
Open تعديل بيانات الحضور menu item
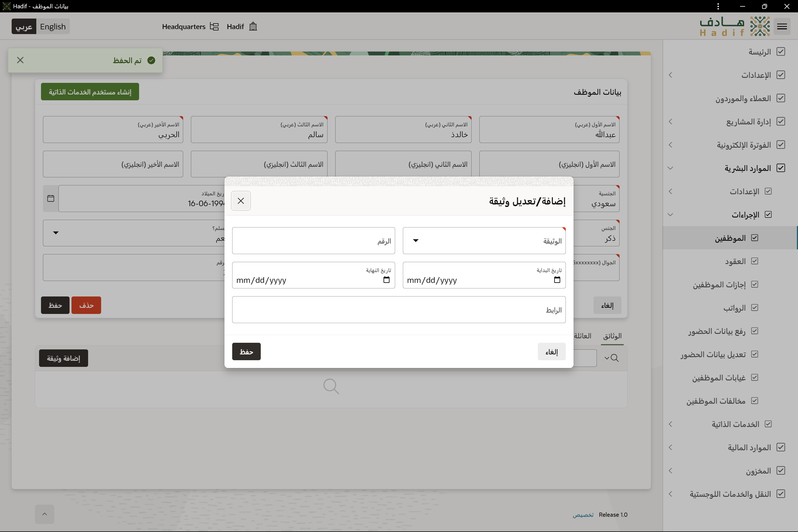713,355
